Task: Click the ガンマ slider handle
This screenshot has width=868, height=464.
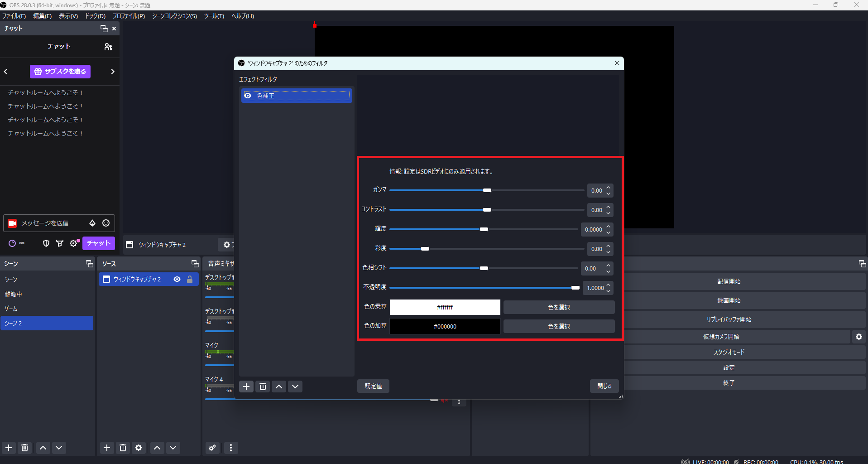Action: pos(487,190)
